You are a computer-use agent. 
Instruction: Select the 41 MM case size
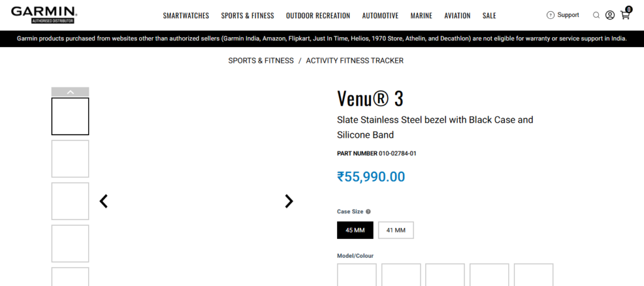pyautogui.click(x=396, y=230)
